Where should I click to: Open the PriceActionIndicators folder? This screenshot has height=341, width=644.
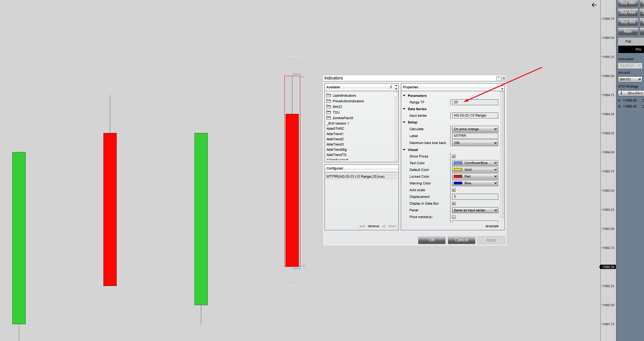click(348, 101)
